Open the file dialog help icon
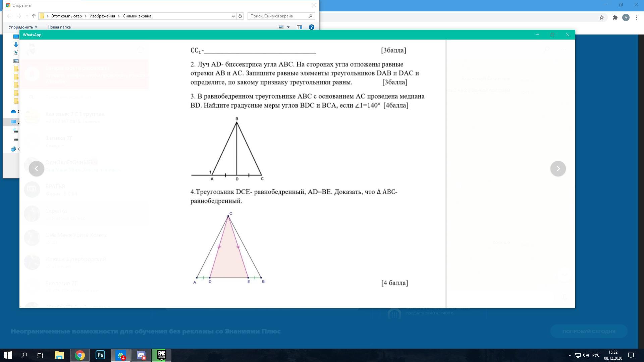 (x=311, y=27)
